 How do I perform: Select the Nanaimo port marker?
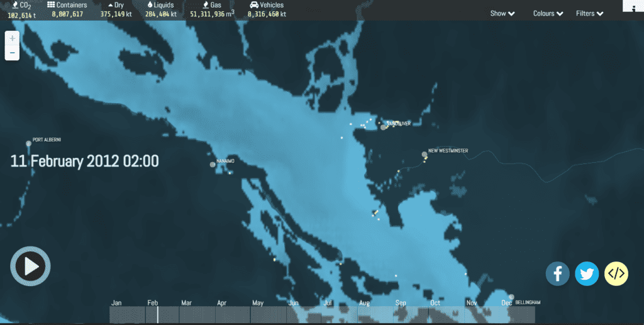point(213,165)
